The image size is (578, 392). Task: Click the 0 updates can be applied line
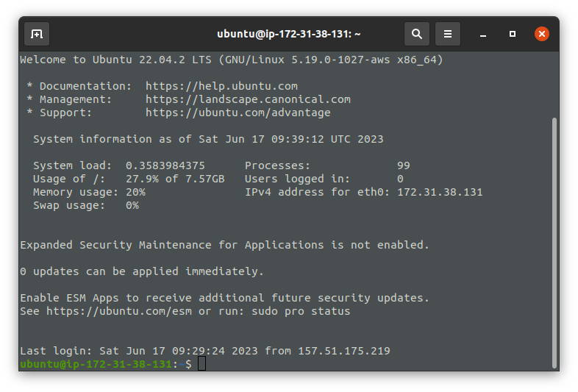[142, 272]
